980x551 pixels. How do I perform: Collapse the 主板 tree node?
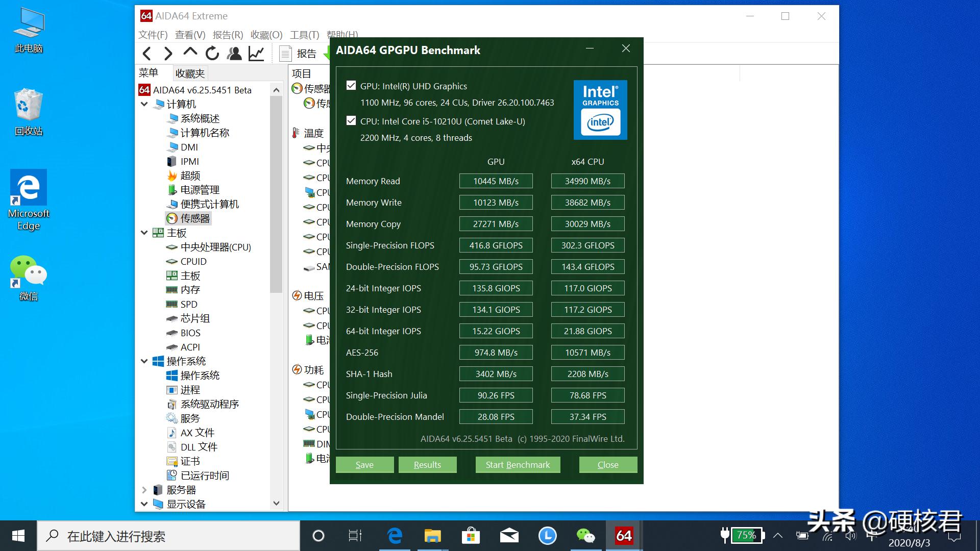[x=144, y=233]
